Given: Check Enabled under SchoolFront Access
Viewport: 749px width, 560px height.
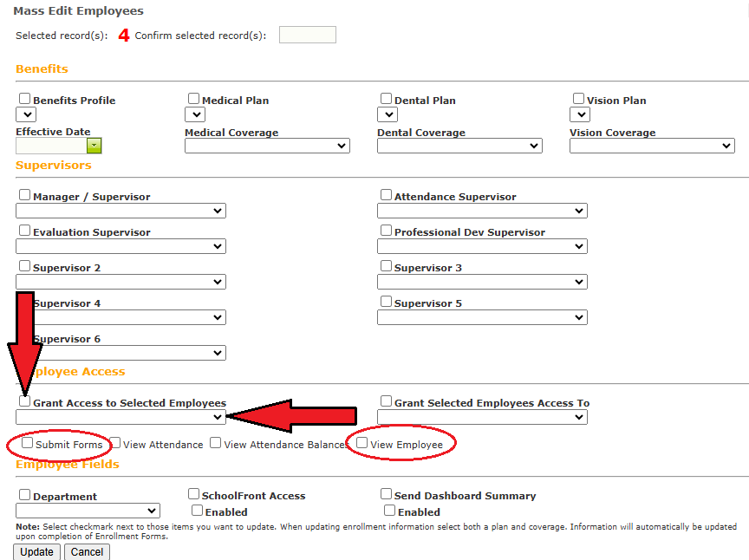Looking at the screenshot, I should tap(198, 511).
